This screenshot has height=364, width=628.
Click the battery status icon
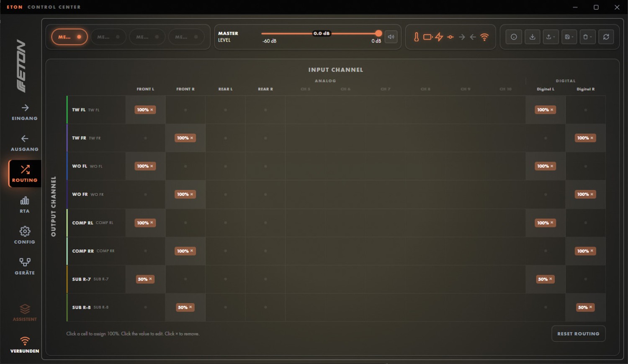[427, 37]
